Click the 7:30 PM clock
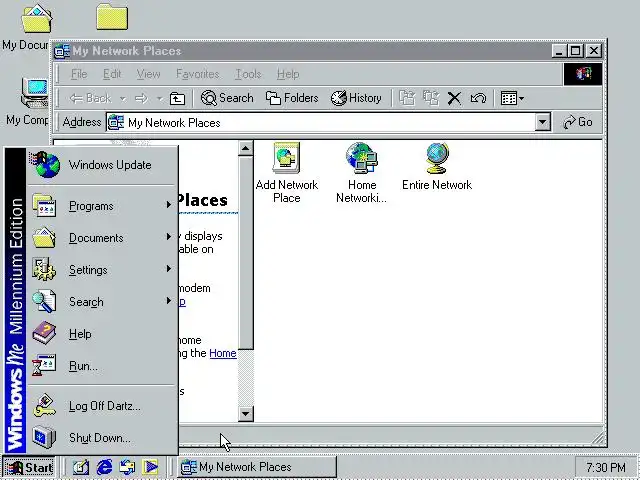This screenshot has height=480, width=640. (x=606, y=467)
